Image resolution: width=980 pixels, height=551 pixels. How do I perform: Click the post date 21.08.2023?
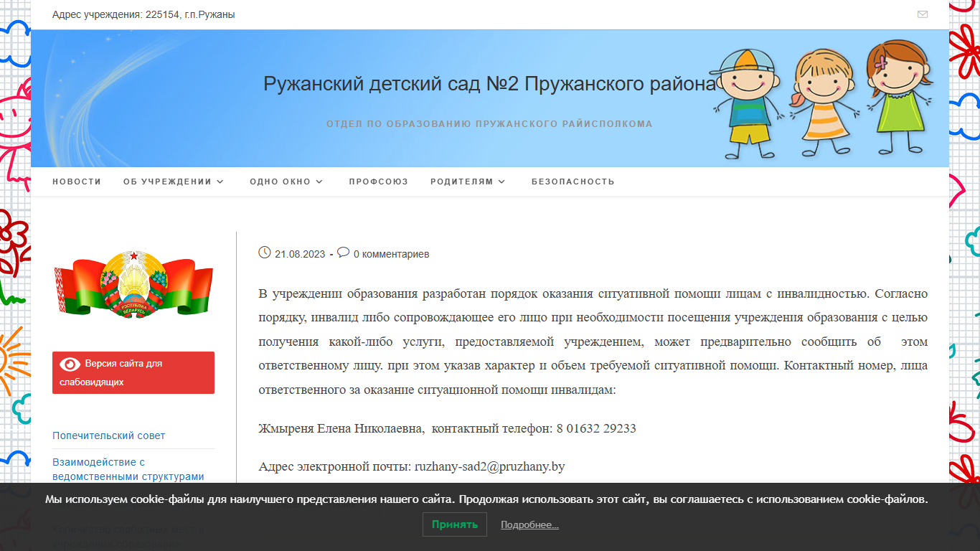(300, 254)
